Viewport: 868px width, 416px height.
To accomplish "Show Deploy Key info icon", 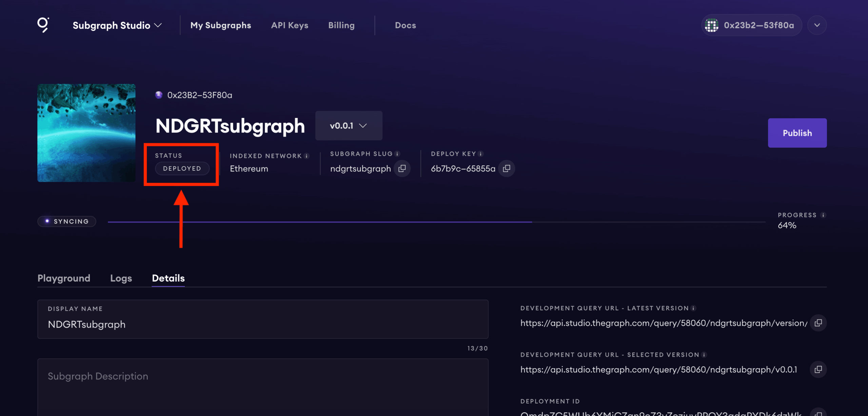I will click(x=480, y=154).
